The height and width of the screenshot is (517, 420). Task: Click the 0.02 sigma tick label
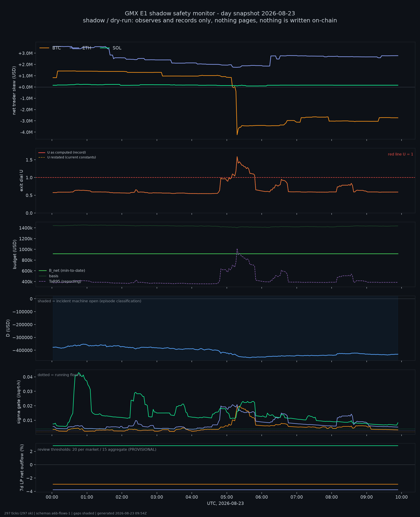(28, 406)
